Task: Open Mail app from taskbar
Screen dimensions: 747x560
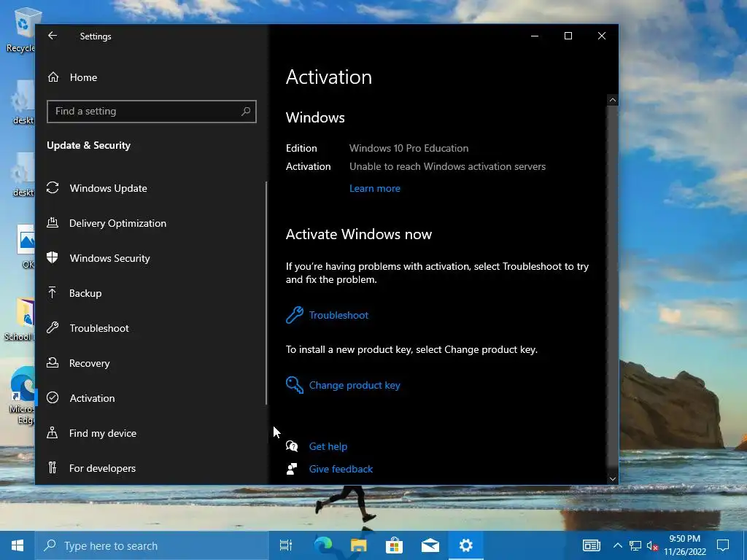Action: click(x=430, y=545)
